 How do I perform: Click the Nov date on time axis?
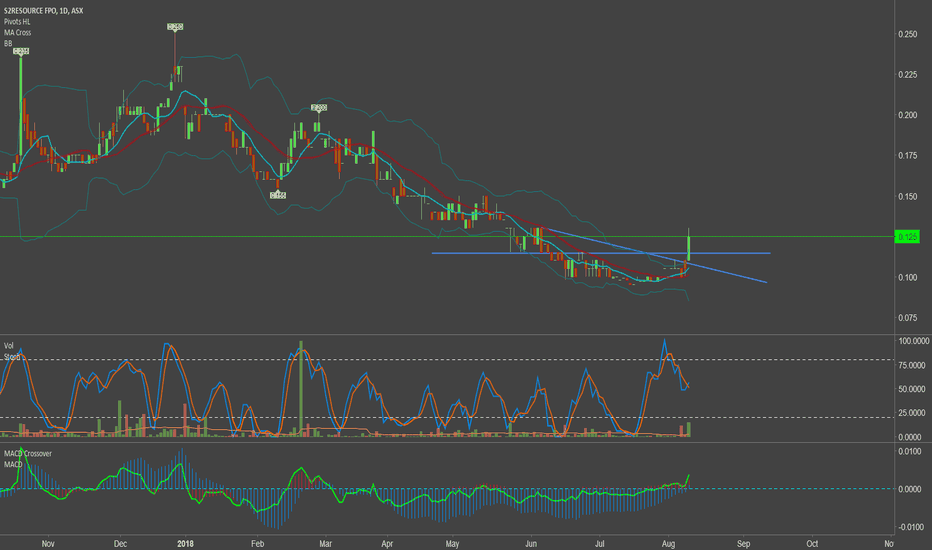coord(48,543)
